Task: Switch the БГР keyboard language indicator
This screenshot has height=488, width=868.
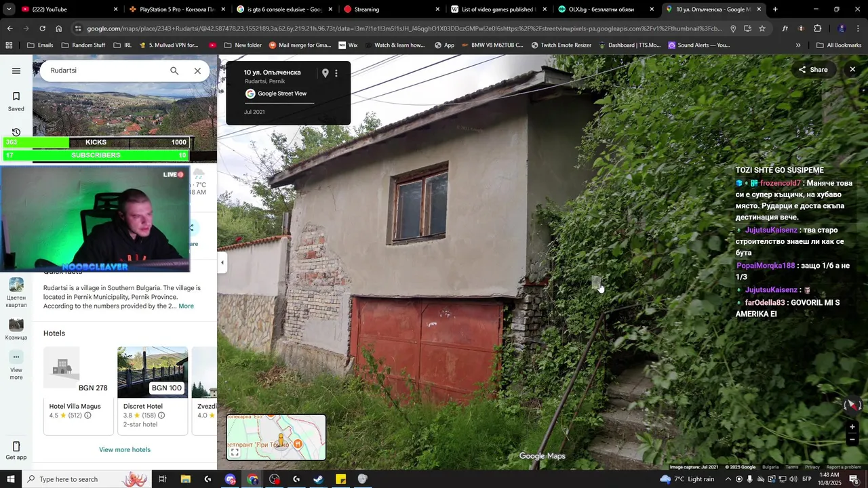Action: 806,479
